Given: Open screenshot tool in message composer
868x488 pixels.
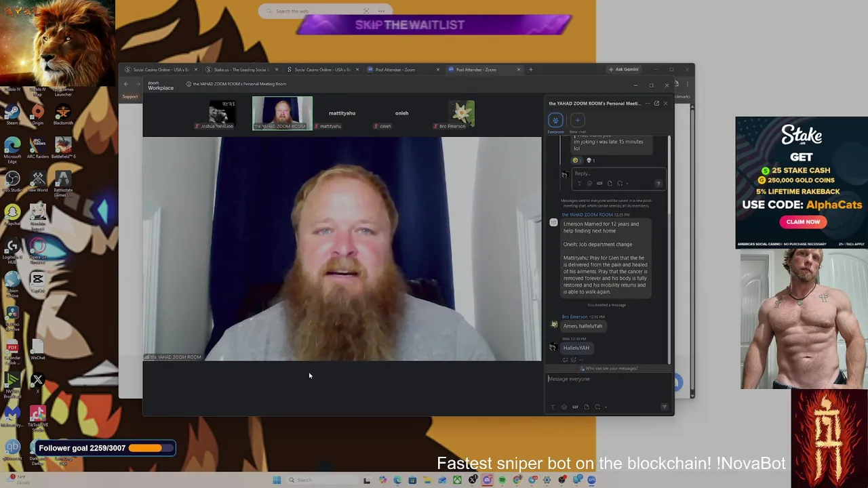Looking at the screenshot, I should pos(597,407).
